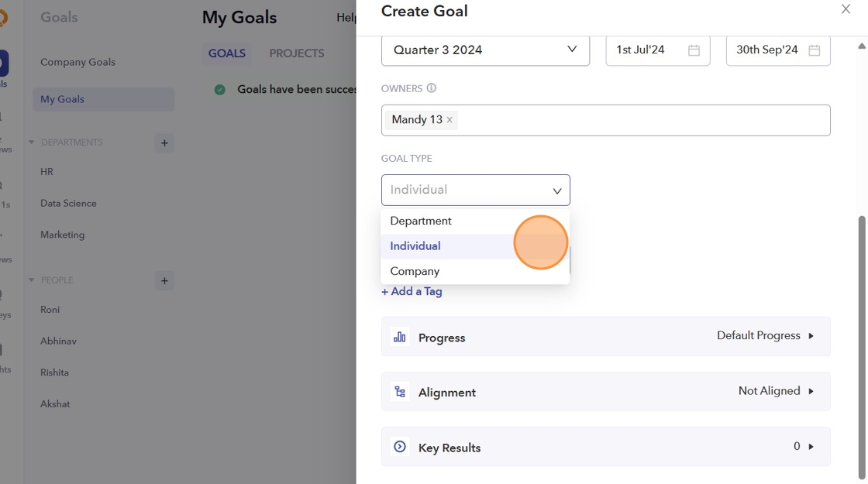The height and width of the screenshot is (484, 868).
Task: Select Company goal type option
Action: pyautogui.click(x=415, y=271)
